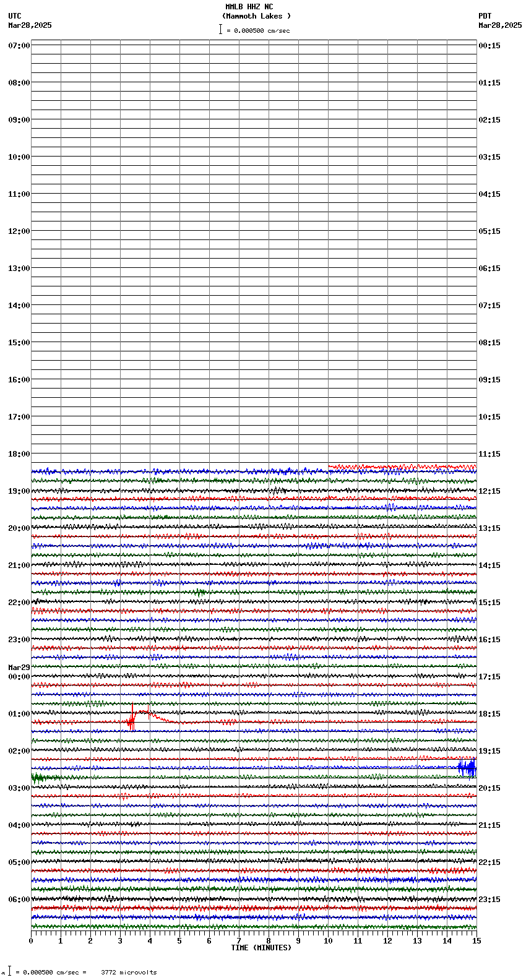Click the UTC label at top left
This screenshot has width=526, height=980.
tap(15, 16)
